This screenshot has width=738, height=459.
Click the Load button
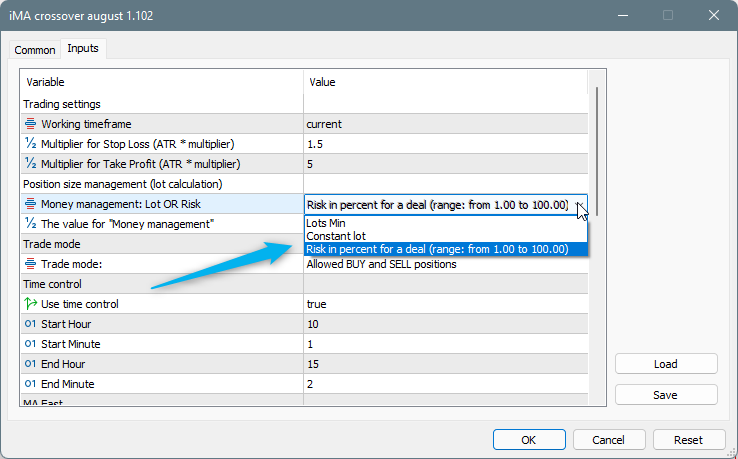tap(665, 364)
